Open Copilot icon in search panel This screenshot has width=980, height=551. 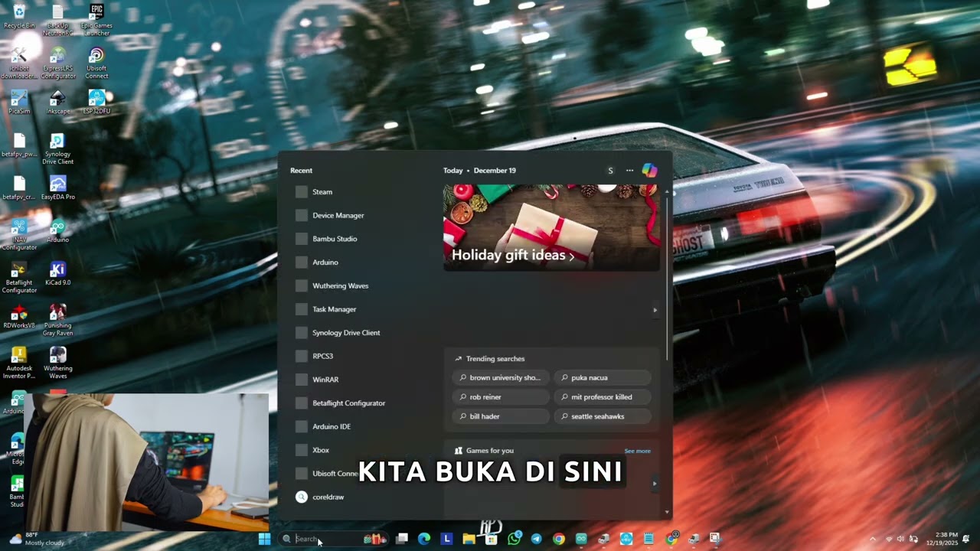649,171
